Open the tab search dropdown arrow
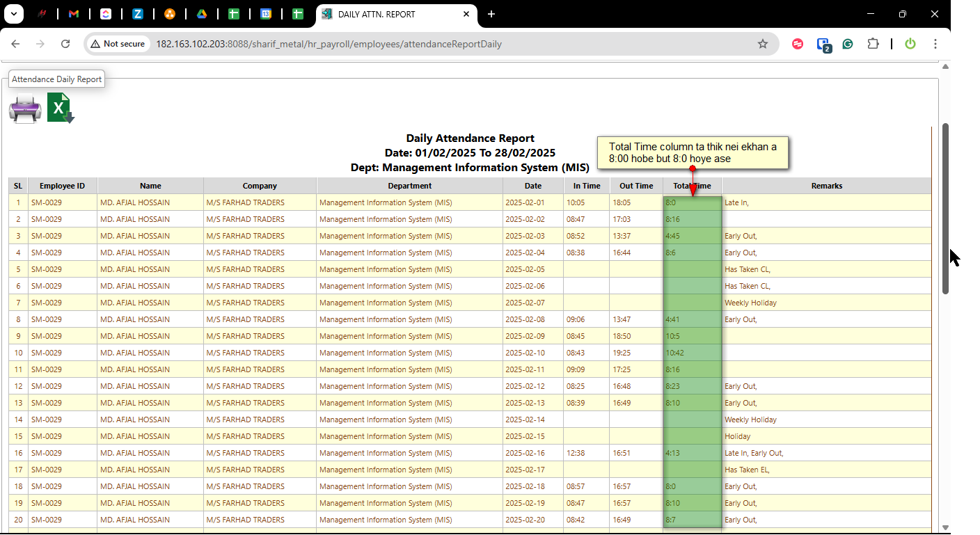 pos(13,14)
